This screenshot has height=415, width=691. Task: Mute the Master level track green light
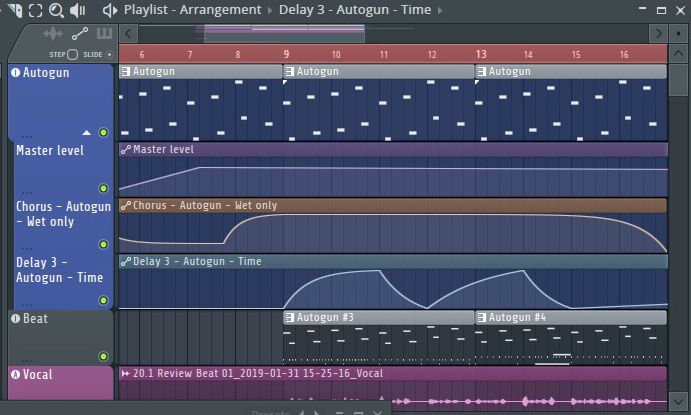coord(103,189)
